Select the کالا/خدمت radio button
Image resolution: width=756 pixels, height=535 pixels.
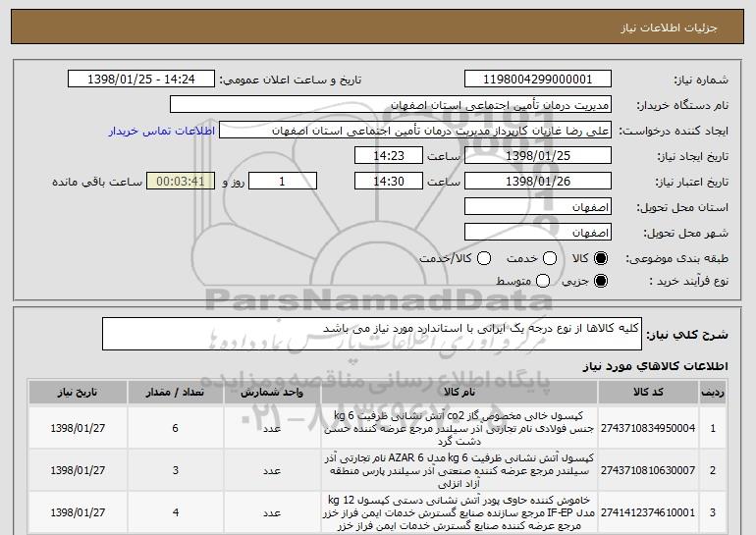point(484,259)
